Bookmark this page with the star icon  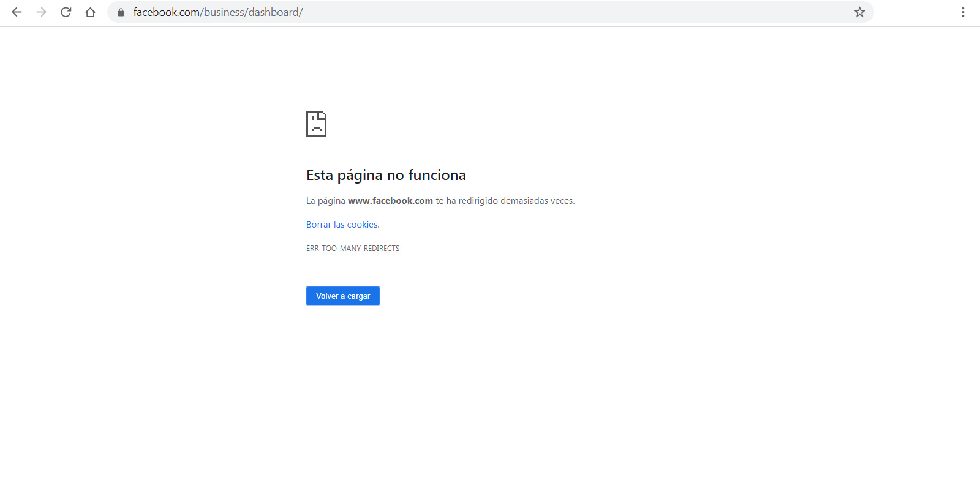pos(859,12)
